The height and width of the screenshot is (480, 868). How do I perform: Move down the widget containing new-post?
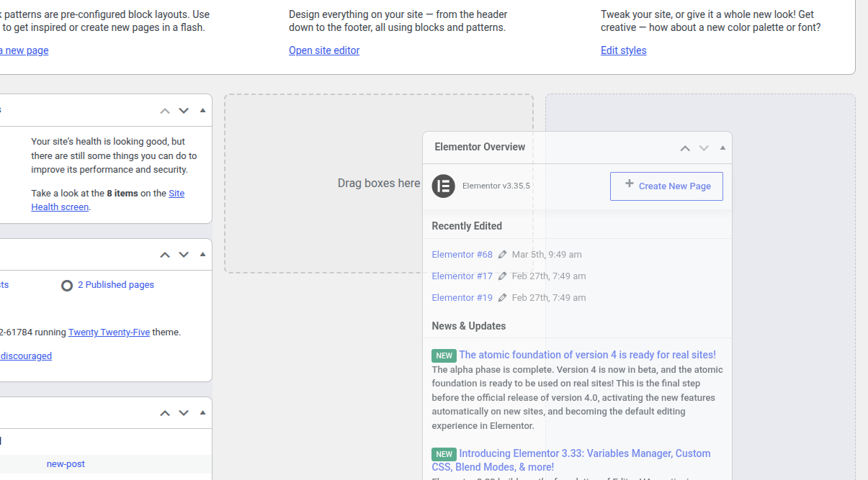pos(184,413)
